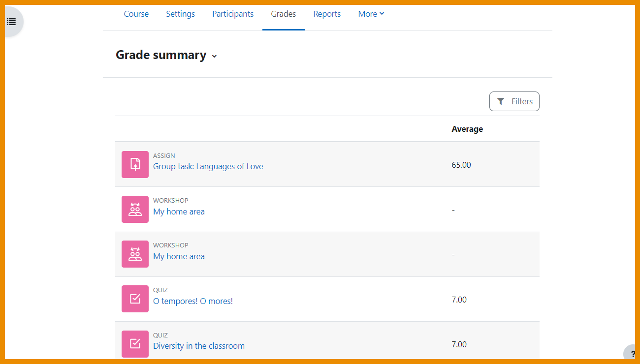Select the Reports tab

pyautogui.click(x=327, y=14)
